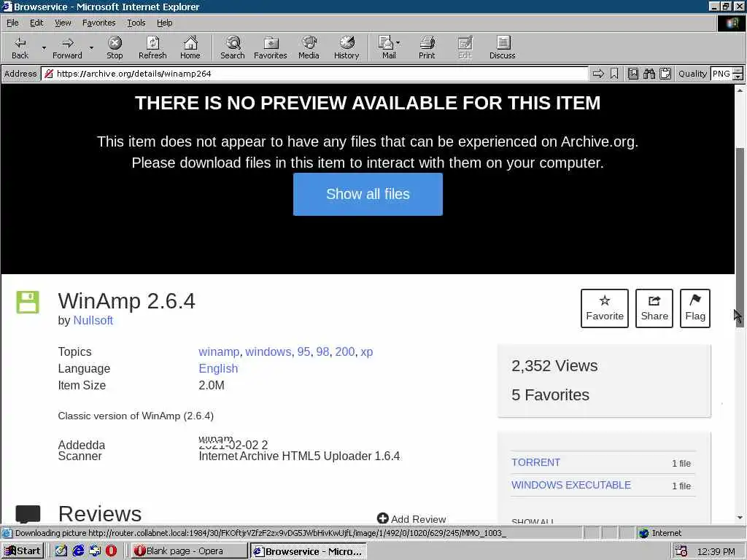Click the scrollbar up arrow
The width and height of the screenshot is (747, 560).
(x=740, y=90)
